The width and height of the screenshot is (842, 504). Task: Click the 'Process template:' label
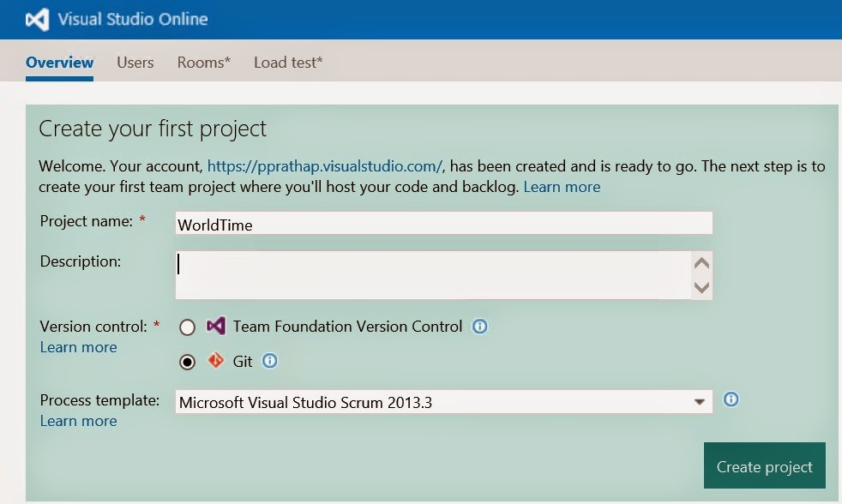[99, 400]
